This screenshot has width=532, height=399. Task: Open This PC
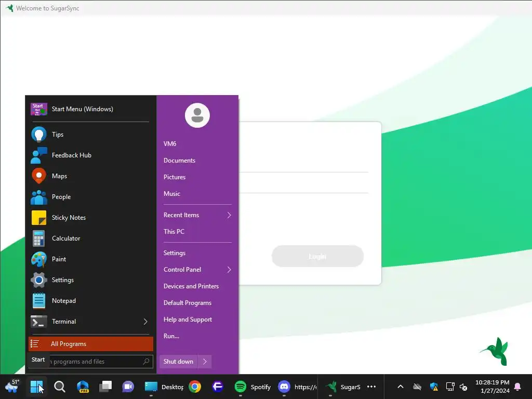(174, 232)
